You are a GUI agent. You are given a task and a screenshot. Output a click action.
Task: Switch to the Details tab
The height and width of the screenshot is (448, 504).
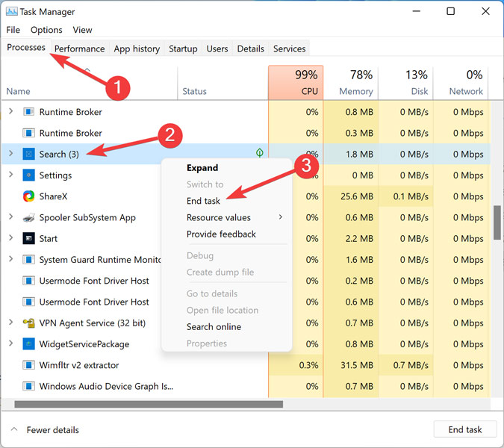click(x=251, y=49)
